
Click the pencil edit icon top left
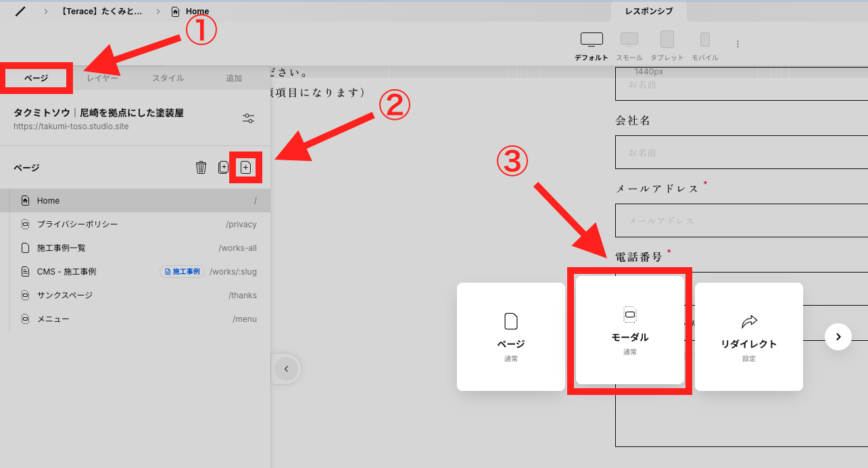pos(18,10)
